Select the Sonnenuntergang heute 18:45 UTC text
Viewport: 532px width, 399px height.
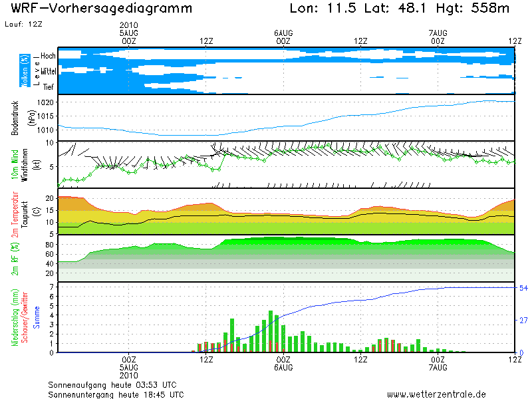coord(116,394)
